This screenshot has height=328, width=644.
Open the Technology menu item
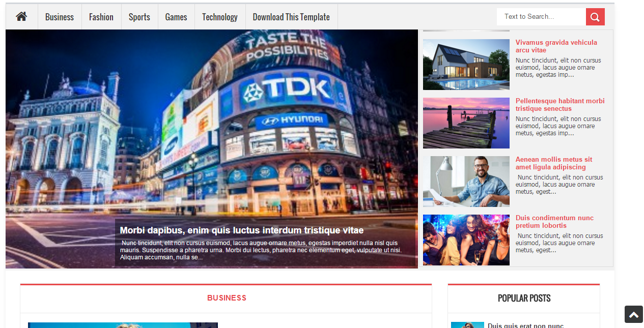point(220,17)
